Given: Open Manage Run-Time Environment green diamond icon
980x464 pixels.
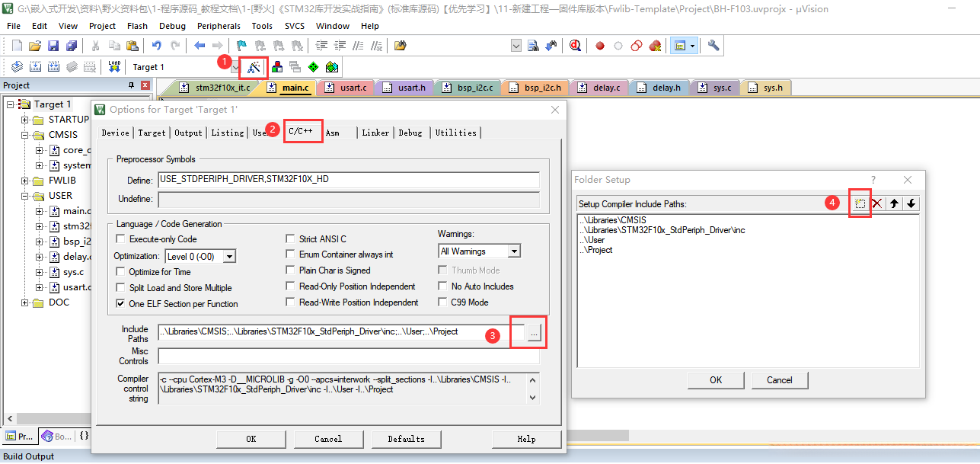Looking at the screenshot, I should pos(313,67).
